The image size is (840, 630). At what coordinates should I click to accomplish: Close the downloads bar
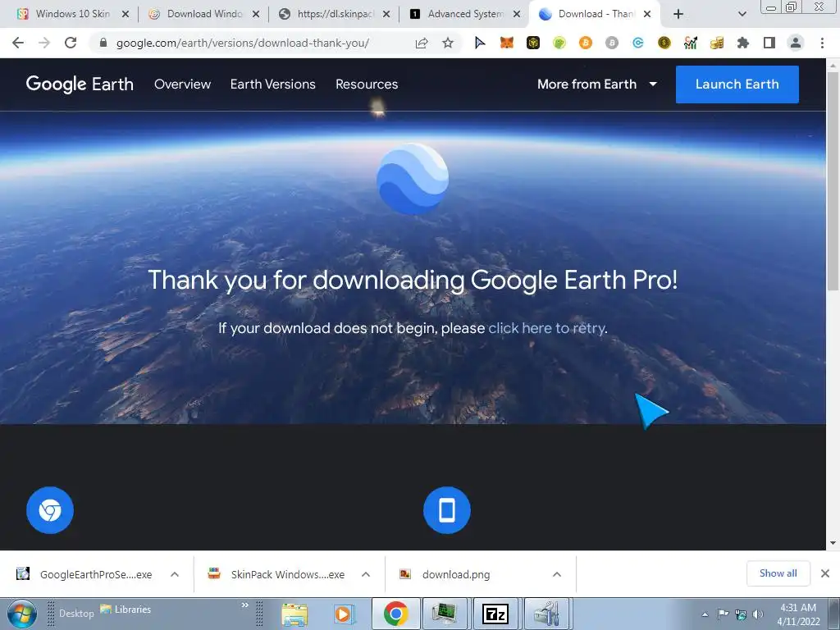(825, 573)
